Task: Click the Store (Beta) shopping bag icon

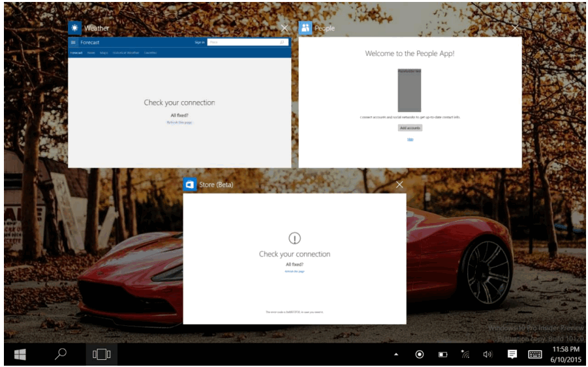Action: 190,184
